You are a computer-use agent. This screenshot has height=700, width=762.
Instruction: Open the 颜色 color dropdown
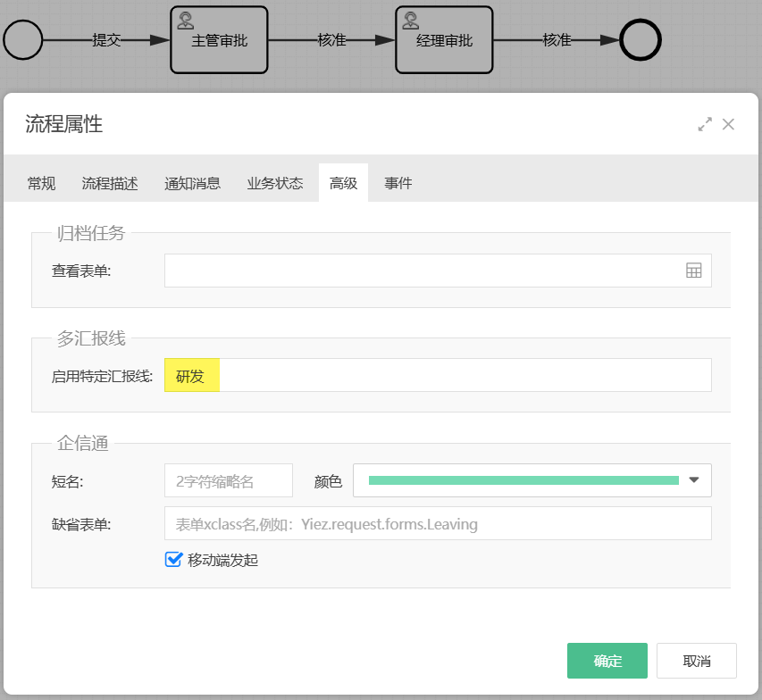[x=693, y=480]
